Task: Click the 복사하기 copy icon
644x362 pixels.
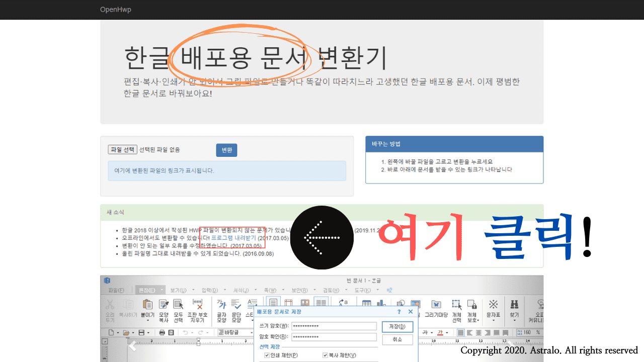Action: (x=128, y=305)
